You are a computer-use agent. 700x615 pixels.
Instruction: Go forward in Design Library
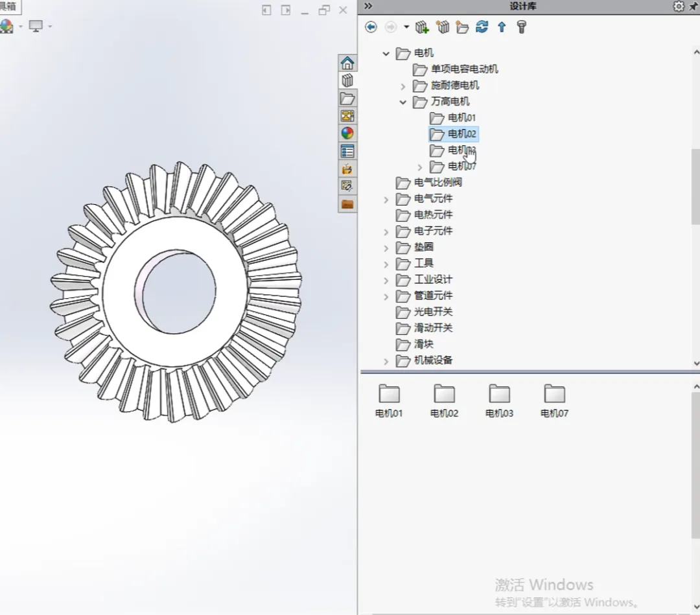point(391,27)
